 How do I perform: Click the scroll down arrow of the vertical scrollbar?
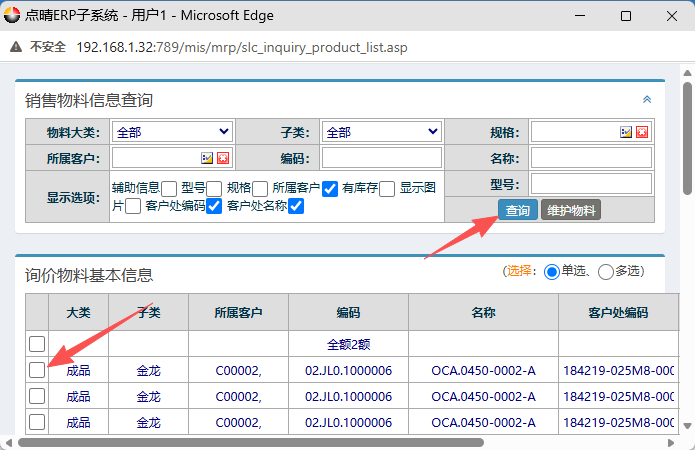687,426
